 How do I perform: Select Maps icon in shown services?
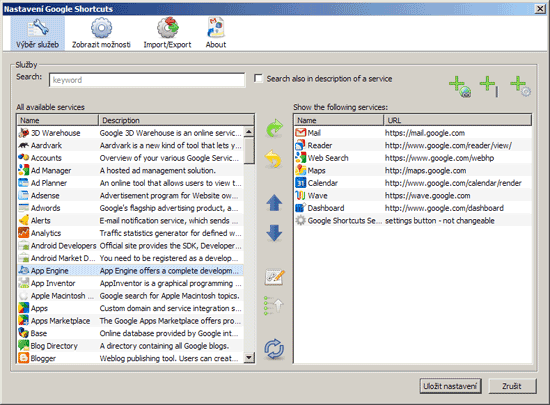pyautogui.click(x=301, y=170)
